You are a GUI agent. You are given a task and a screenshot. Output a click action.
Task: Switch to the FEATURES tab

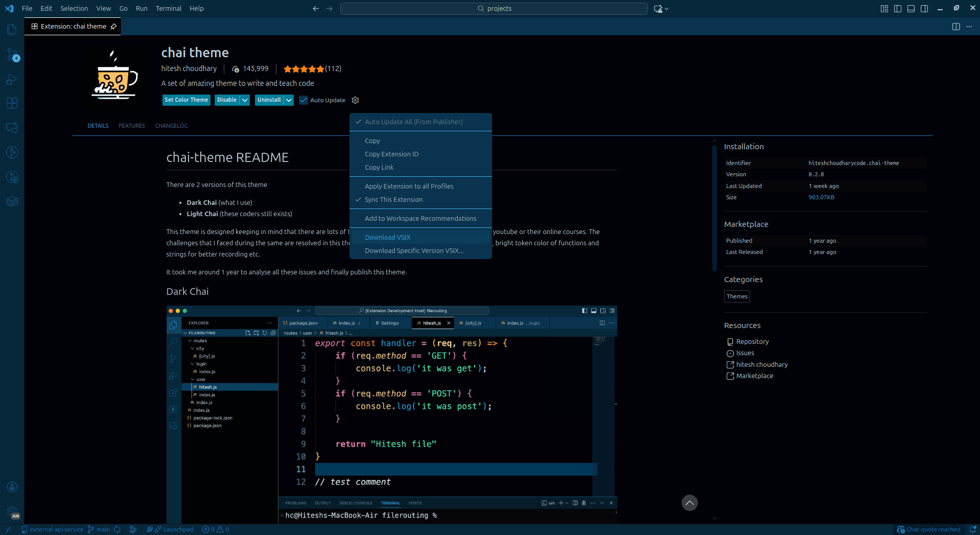132,126
